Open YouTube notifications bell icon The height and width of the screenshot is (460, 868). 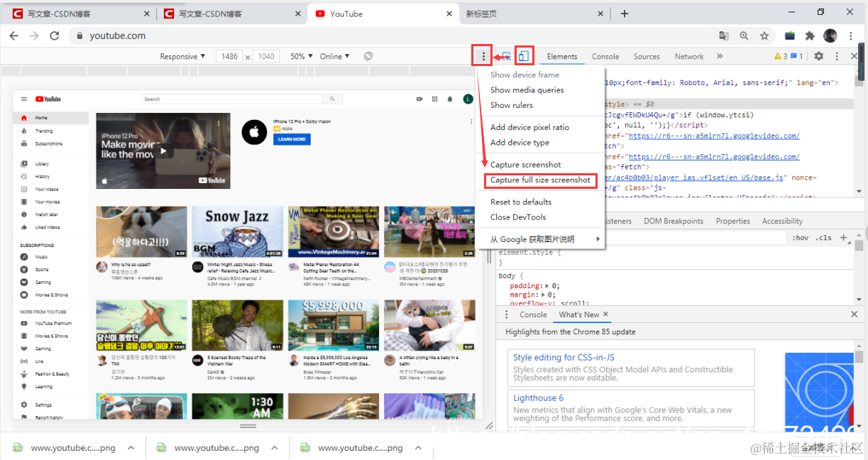(451, 99)
